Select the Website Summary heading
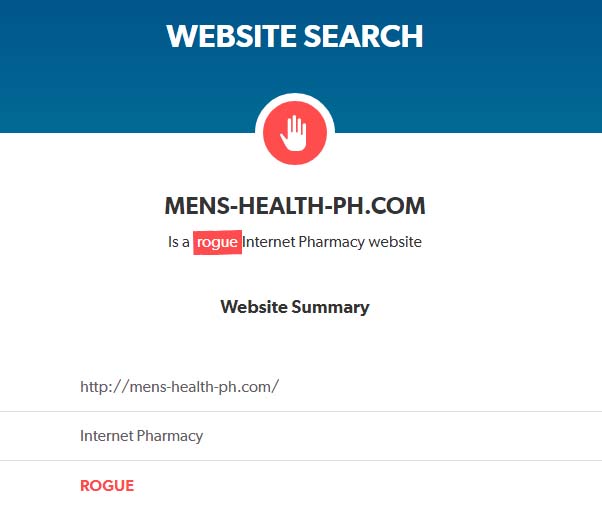The width and height of the screenshot is (602, 513). point(295,307)
